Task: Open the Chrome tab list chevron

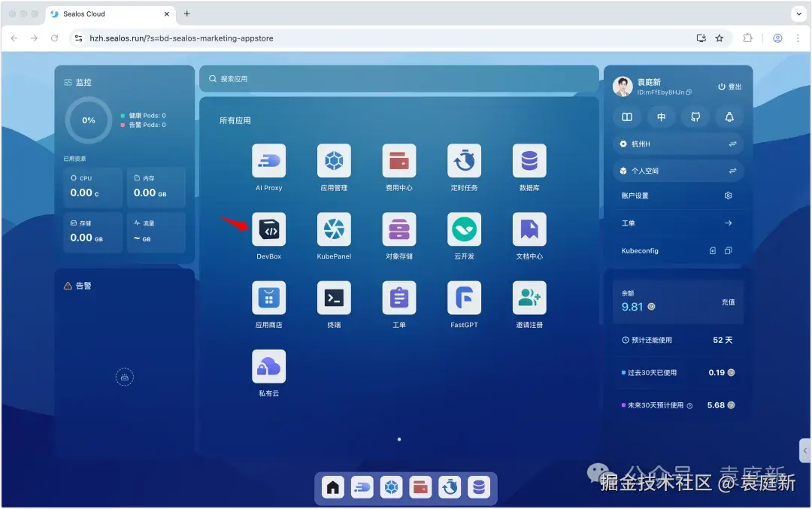Action: [x=798, y=14]
